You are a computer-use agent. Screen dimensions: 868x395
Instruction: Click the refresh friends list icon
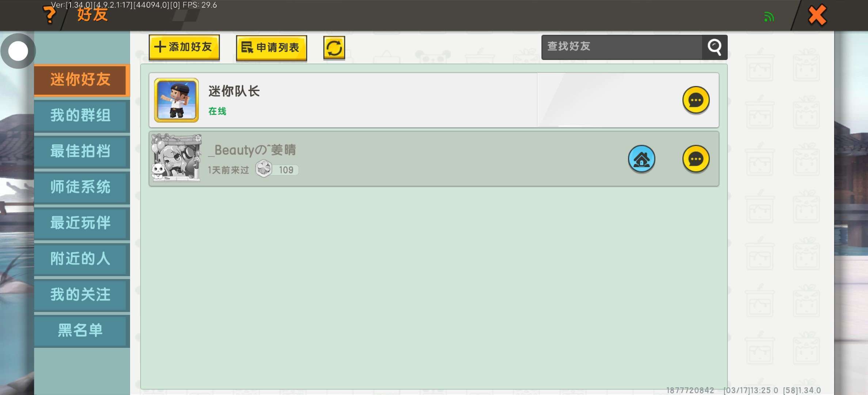tap(334, 48)
